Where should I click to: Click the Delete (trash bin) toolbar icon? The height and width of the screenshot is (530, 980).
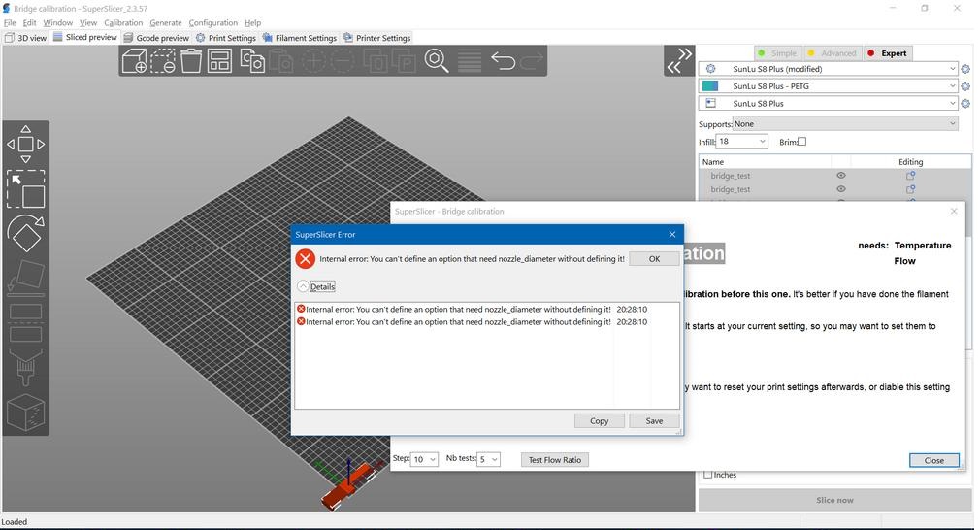191,61
